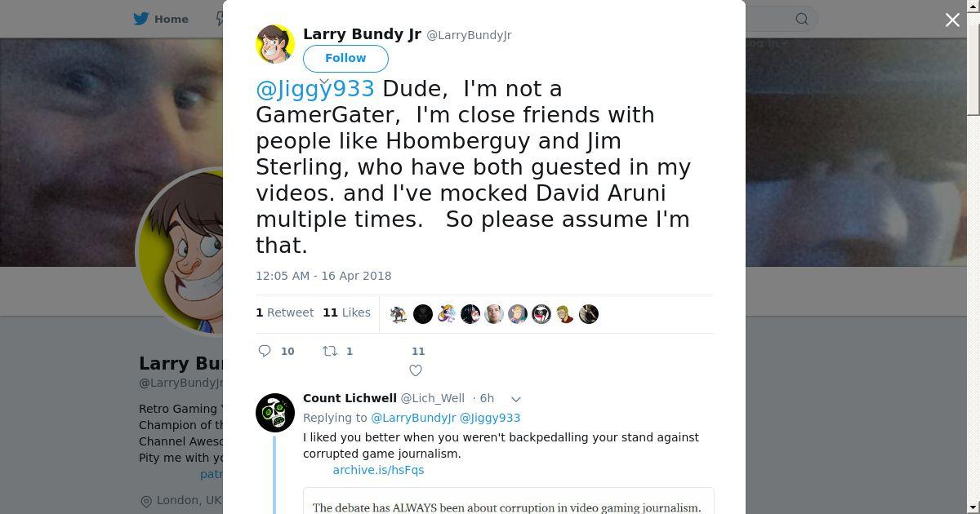980x514 pixels.
Task: Show the 11 Likes list
Action: pyautogui.click(x=346, y=312)
